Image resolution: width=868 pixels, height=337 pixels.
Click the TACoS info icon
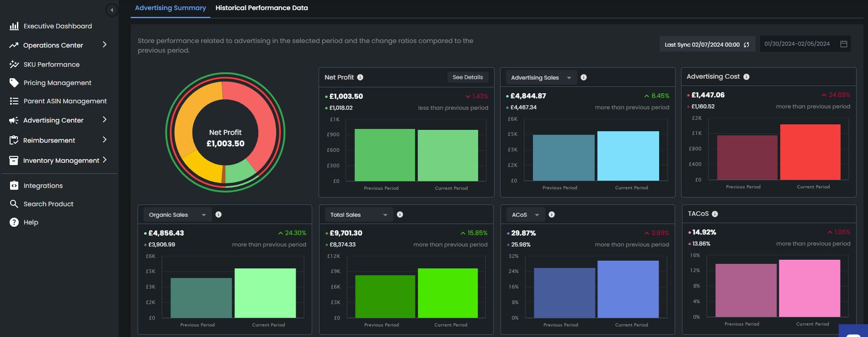715,214
